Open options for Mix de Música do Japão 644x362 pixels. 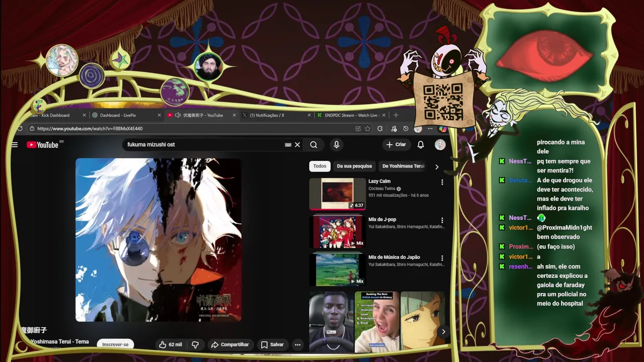click(x=442, y=258)
